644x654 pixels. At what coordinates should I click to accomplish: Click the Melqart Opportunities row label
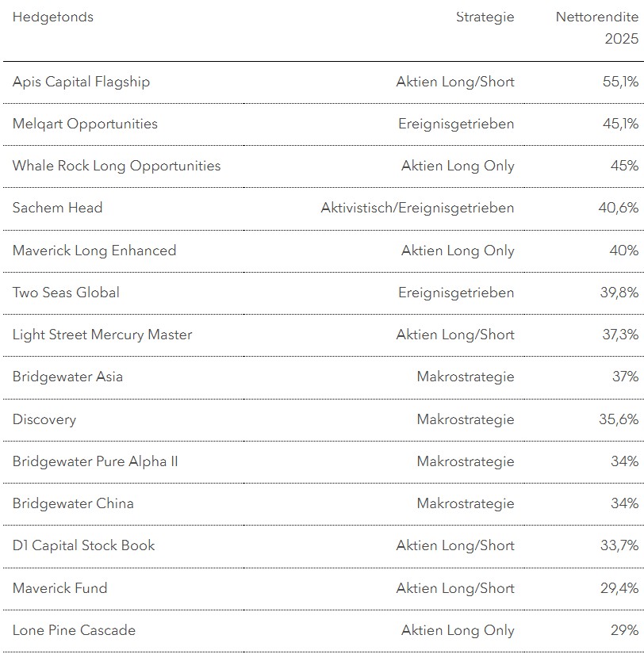pos(85,124)
